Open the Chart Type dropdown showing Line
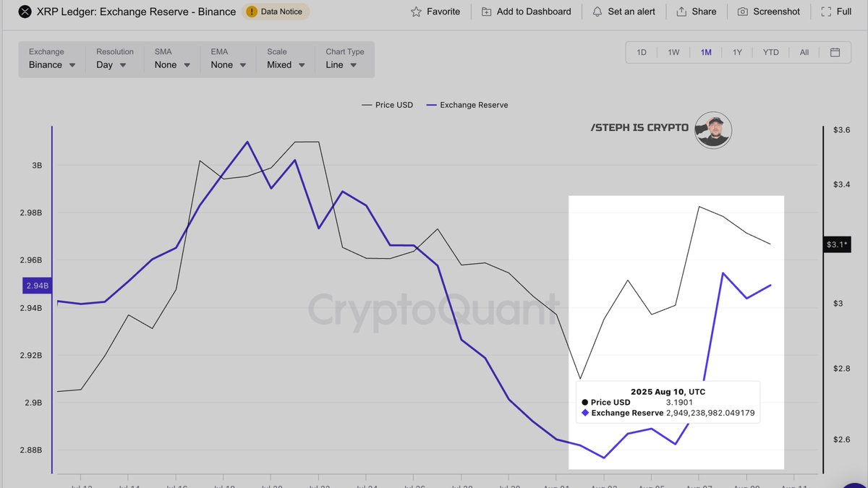Viewport: 868px width, 488px height. point(341,64)
